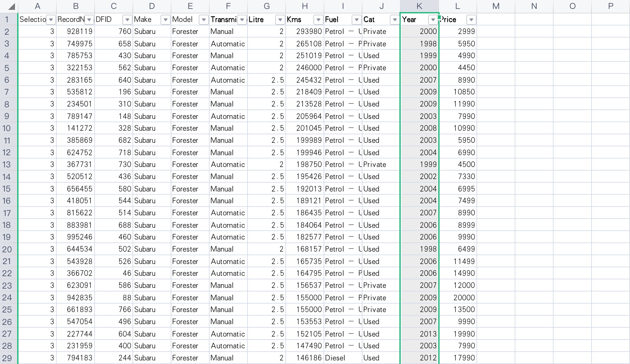Select the cell containing 293980 kilometers
This screenshot has width=630, height=364.
click(x=304, y=31)
